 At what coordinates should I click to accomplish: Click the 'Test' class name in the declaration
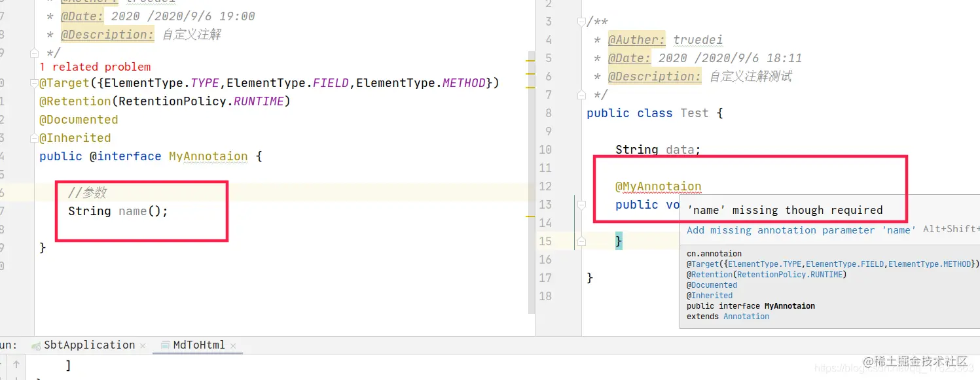[694, 113]
